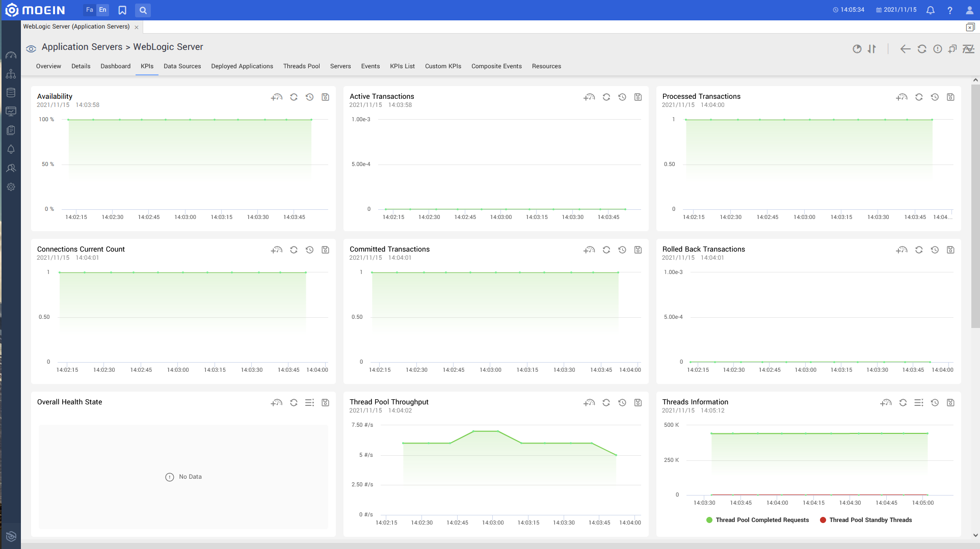Open monitor screen icon in left sidebar
Screen dimensions: 980x549
[11, 112]
